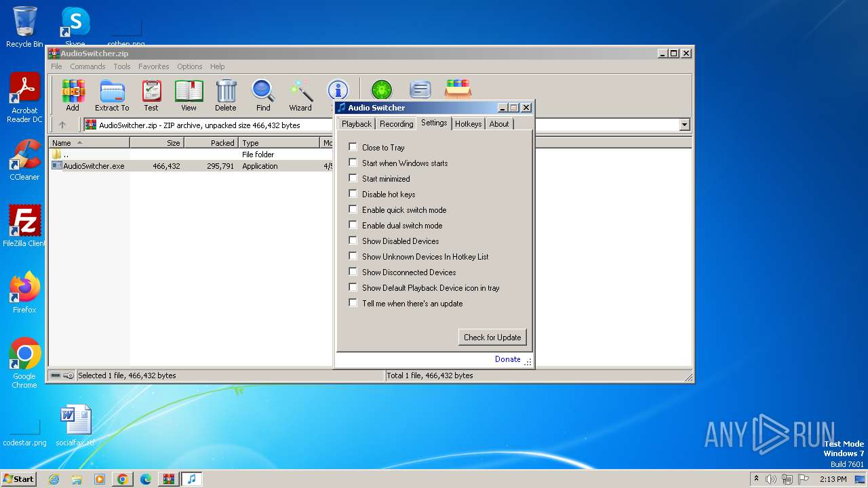Toggle Disable hot keys checkbox
The image size is (868, 488).
[353, 193]
